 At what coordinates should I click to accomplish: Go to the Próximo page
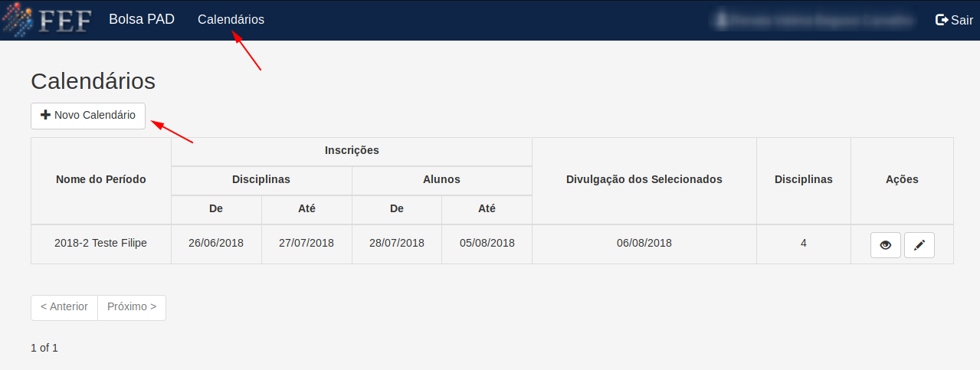(x=132, y=306)
